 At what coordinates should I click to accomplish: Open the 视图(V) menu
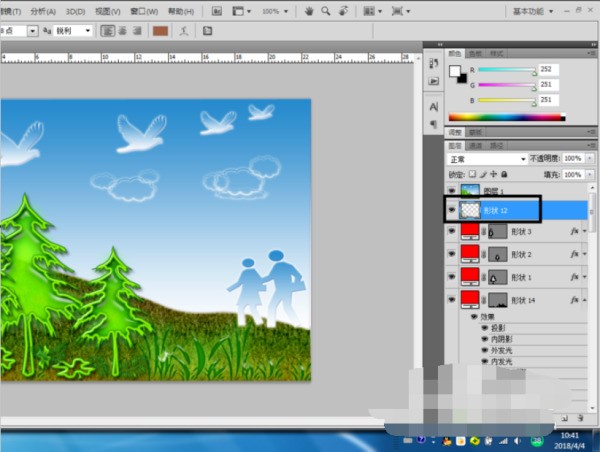tap(108, 11)
